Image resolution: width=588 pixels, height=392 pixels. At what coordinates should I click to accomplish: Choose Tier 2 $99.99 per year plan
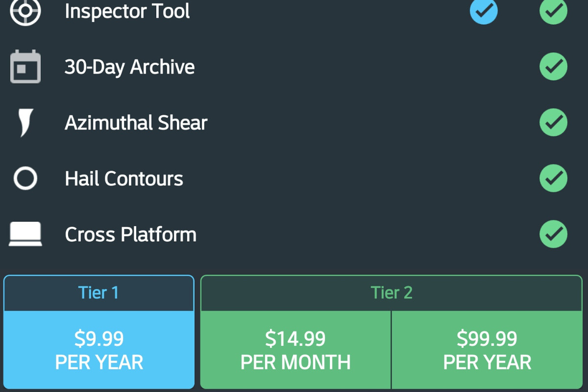(x=487, y=350)
